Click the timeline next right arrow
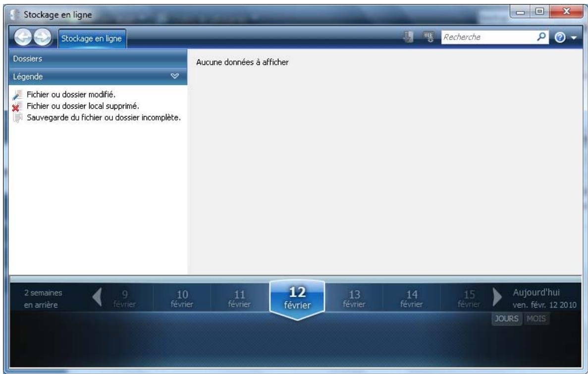The height and width of the screenshot is (374, 588). pos(497,297)
